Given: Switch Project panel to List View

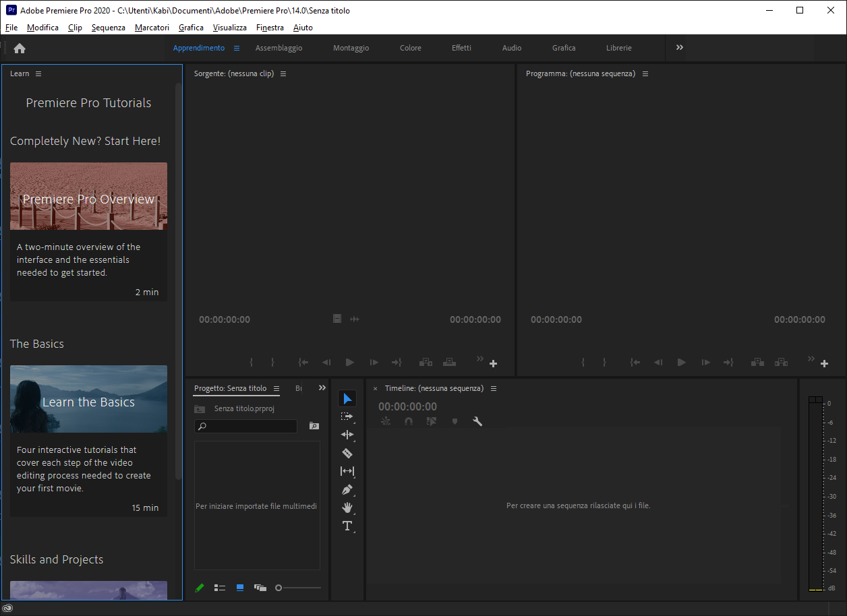Looking at the screenshot, I should pos(220,588).
